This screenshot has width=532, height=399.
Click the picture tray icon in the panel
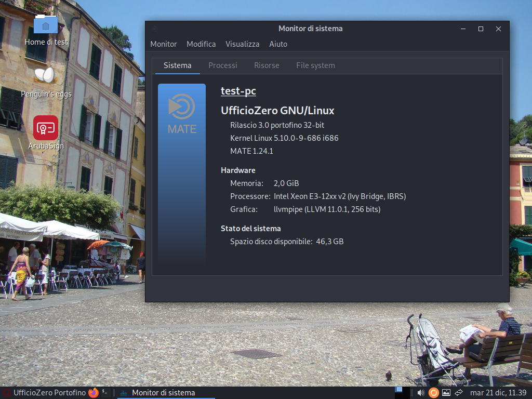(446, 393)
